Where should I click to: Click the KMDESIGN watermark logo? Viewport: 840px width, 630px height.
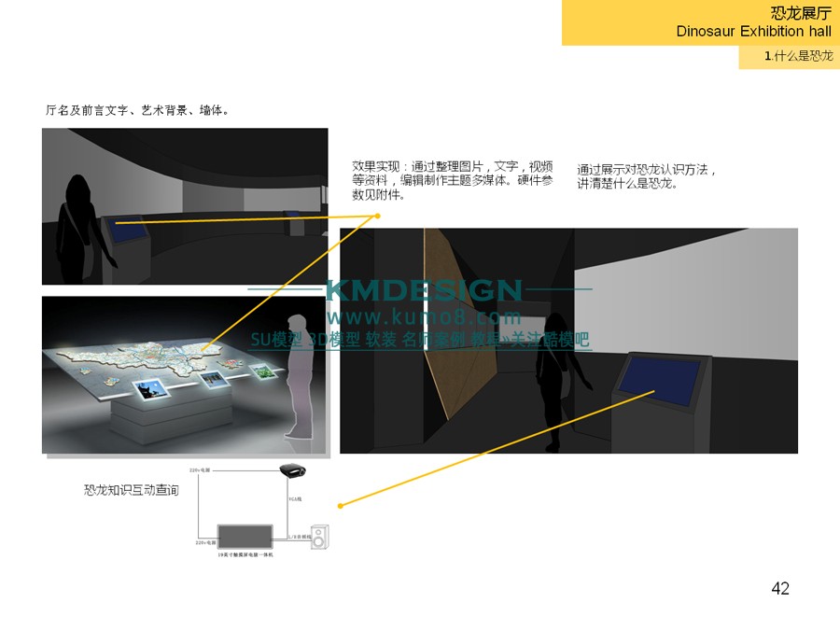(x=424, y=290)
